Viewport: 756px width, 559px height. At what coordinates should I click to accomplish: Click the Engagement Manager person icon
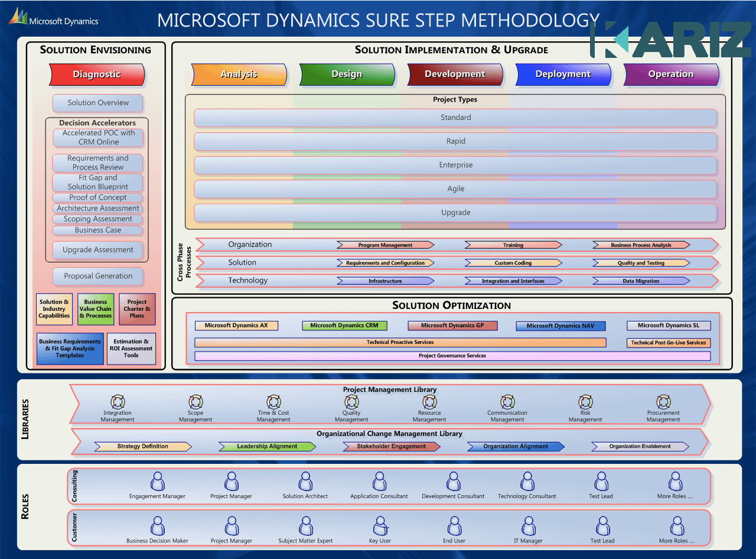157,482
